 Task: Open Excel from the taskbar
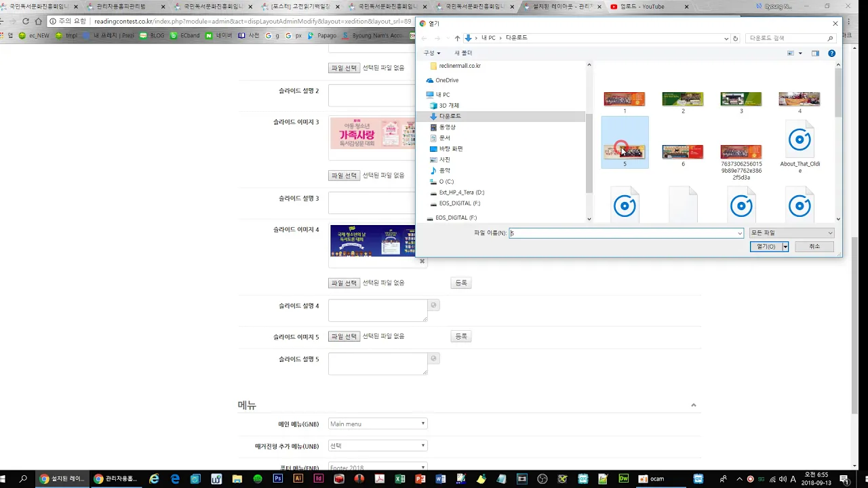(x=400, y=479)
